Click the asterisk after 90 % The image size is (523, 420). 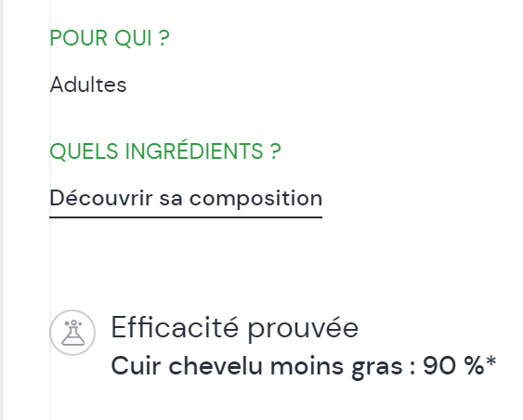(490, 361)
